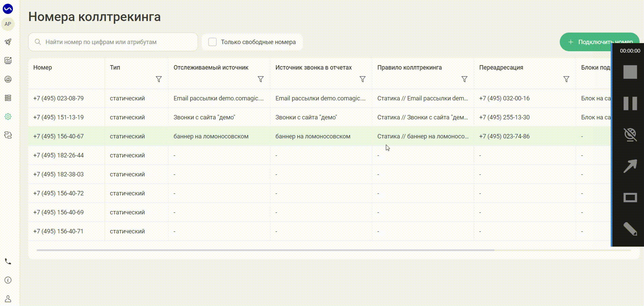Screen dimensions: 644x306
Task: Select number +7 (495) 156-40-67
Action: (58, 136)
